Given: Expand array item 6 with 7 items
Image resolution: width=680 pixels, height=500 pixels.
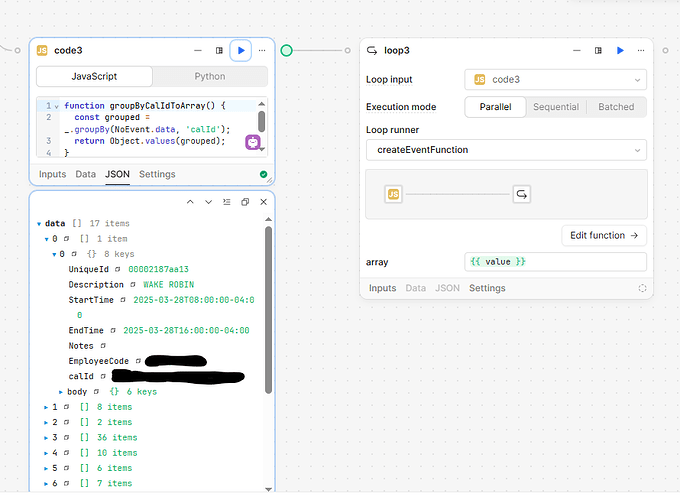Looking at the screenshot, I should [46, 484].
